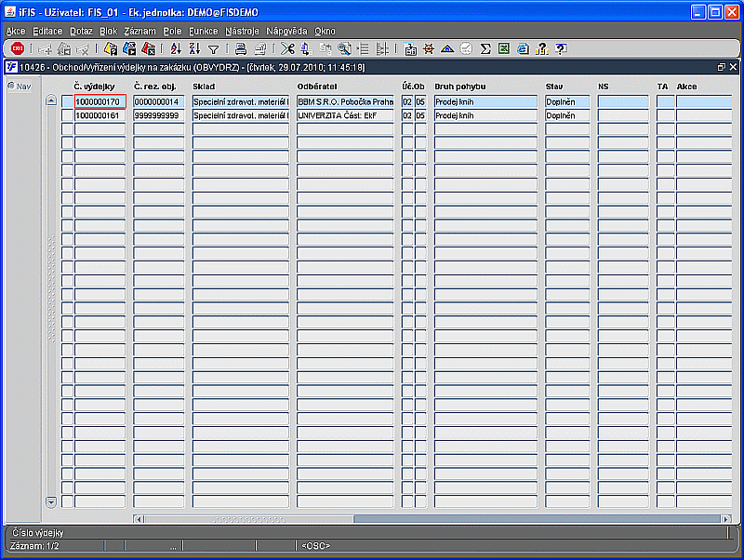Click the brown ship-wheel icon
This screenshot has height=560, width=744.
pos(429,48)
